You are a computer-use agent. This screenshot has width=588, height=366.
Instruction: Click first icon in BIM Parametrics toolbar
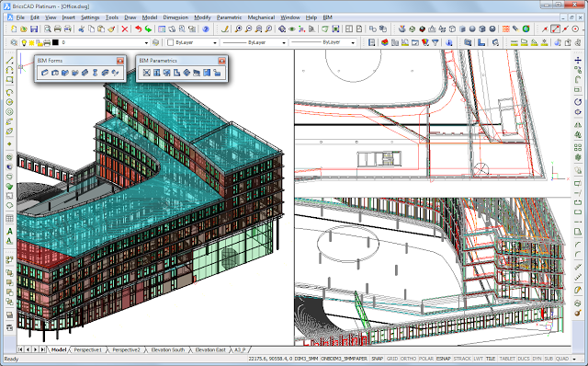click(x=147, y=73)
